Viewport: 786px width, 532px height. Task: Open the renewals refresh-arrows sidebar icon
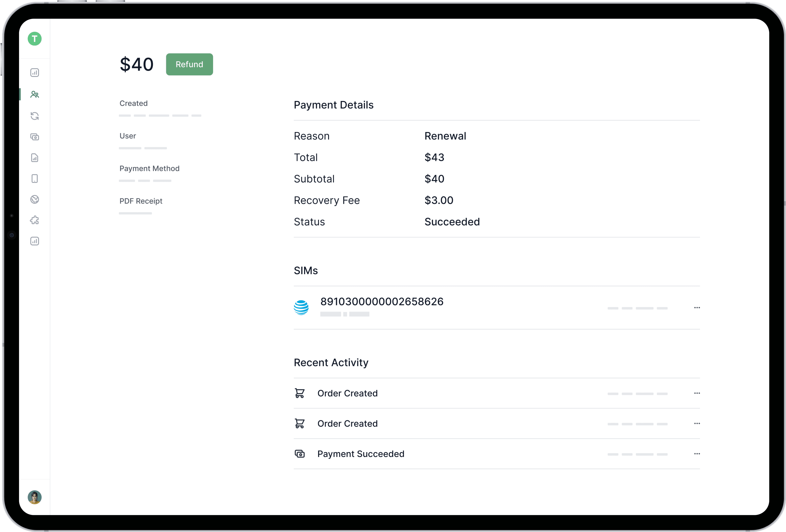[x=34, y=116]
